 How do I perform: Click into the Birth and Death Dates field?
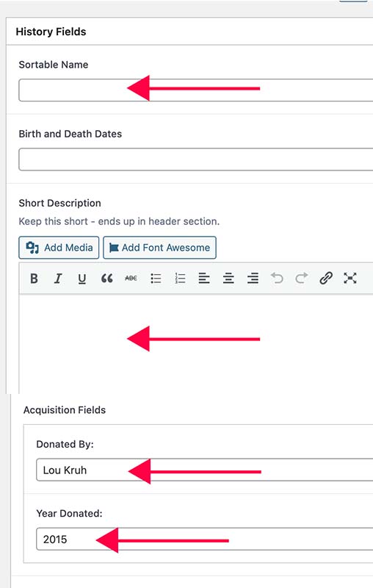196,159
